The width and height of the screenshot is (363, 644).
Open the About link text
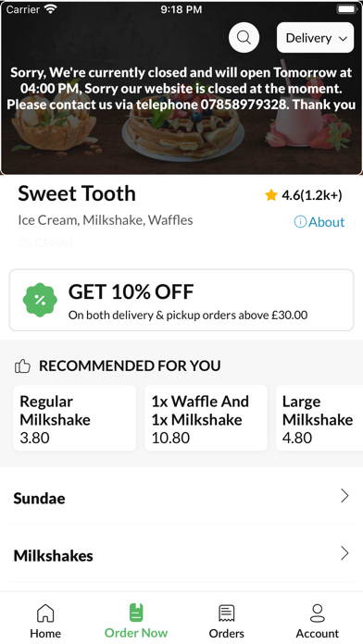[x=326, y=222]
